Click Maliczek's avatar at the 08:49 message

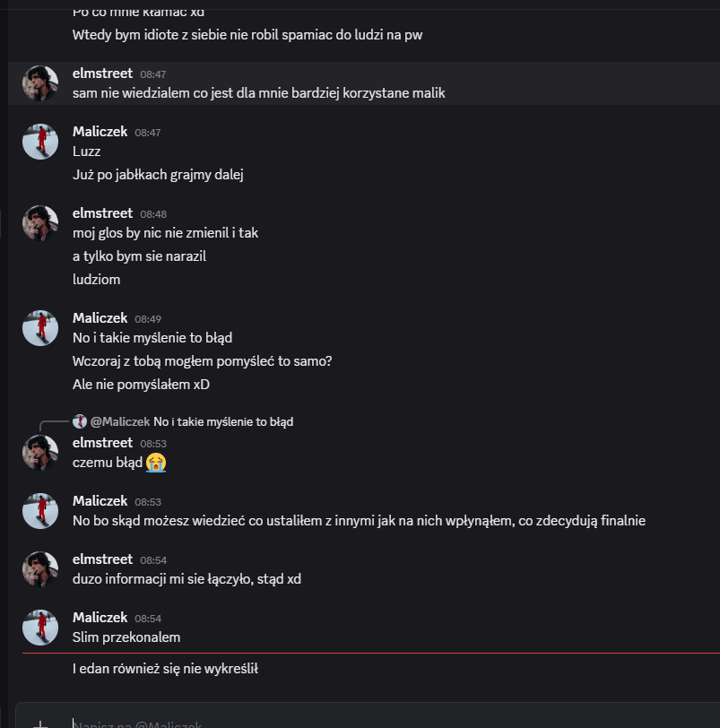pos(40,328)
